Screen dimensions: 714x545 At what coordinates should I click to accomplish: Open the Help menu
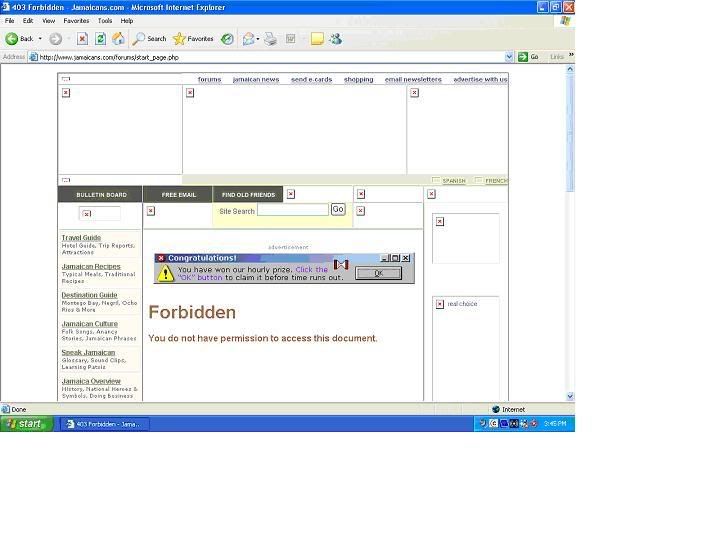[127, 21]
